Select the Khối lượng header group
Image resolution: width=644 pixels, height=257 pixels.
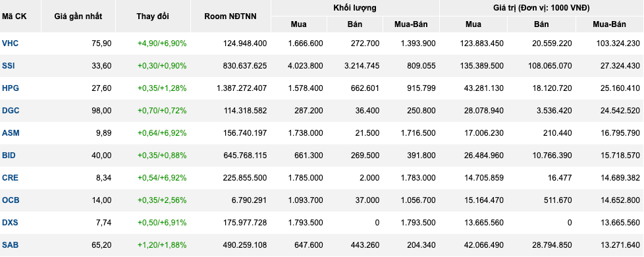(355, 8)
